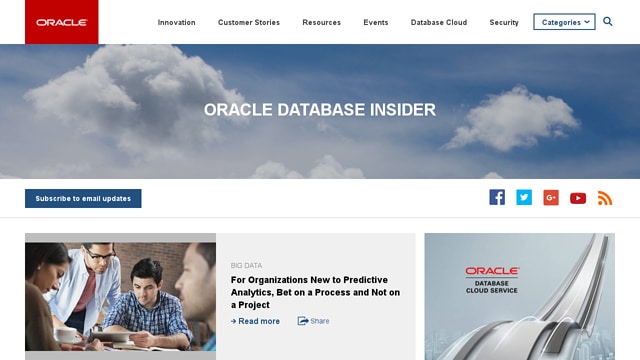
Task: Open the search magnifier icon
Action: click(607, 21)
